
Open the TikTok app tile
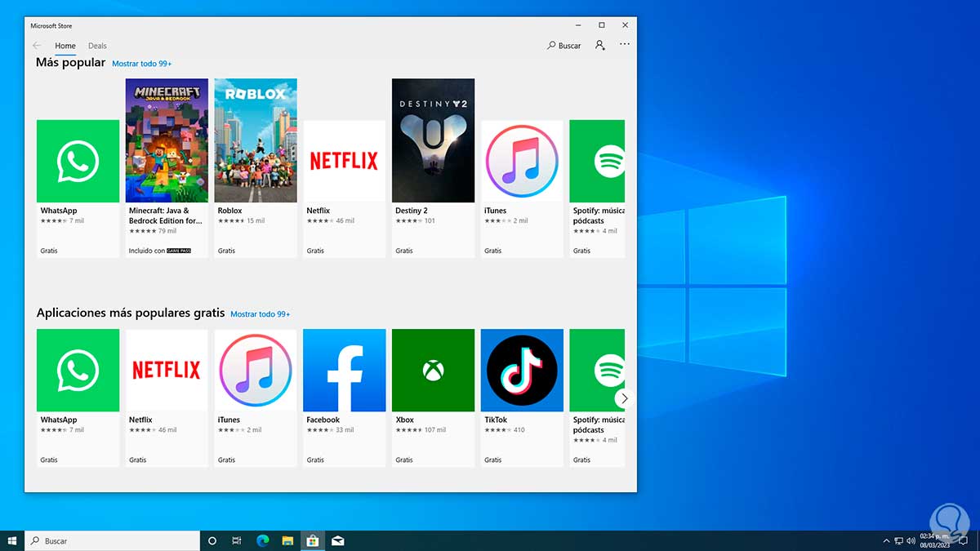[x=522, y=398]
